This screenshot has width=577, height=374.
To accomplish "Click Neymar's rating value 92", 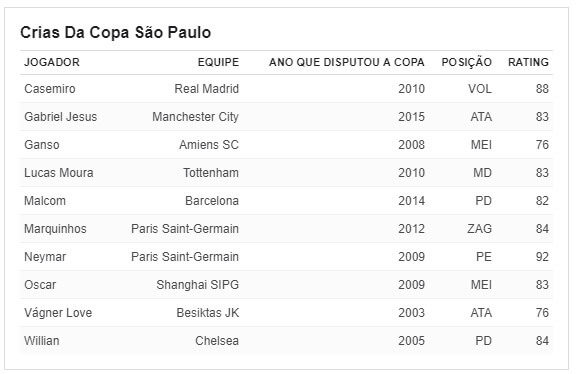I will [x=542, y=257].
